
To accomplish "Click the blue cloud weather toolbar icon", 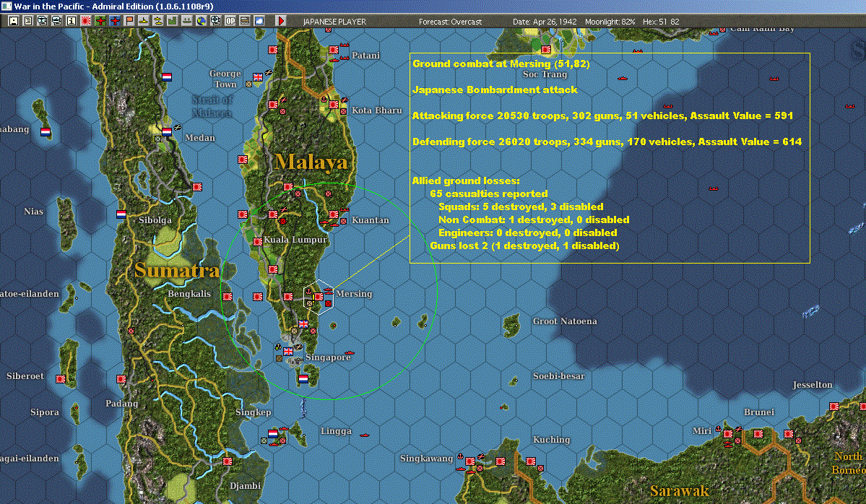I will pyautogui.click(x=259, y=21).
